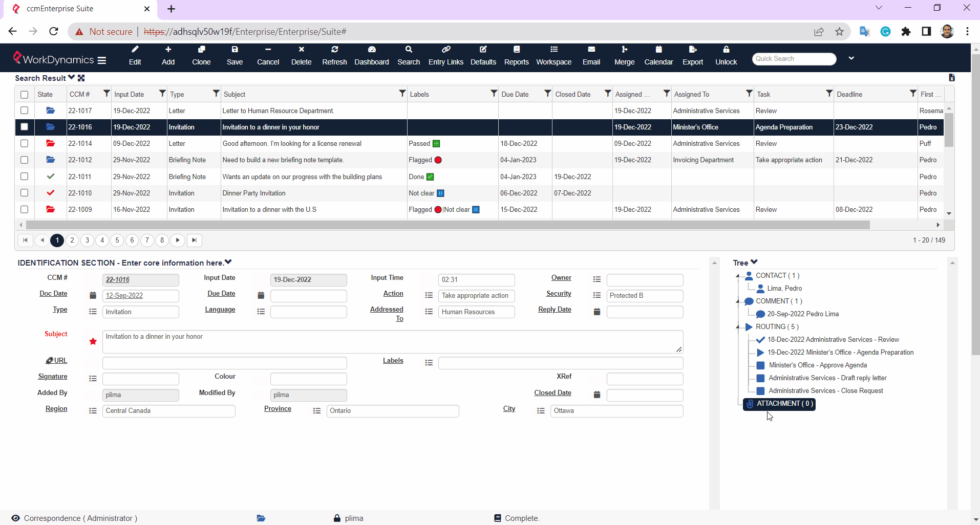Click the Subject text area
Viewport: 980px width, 525px height.
click(393, 342)
